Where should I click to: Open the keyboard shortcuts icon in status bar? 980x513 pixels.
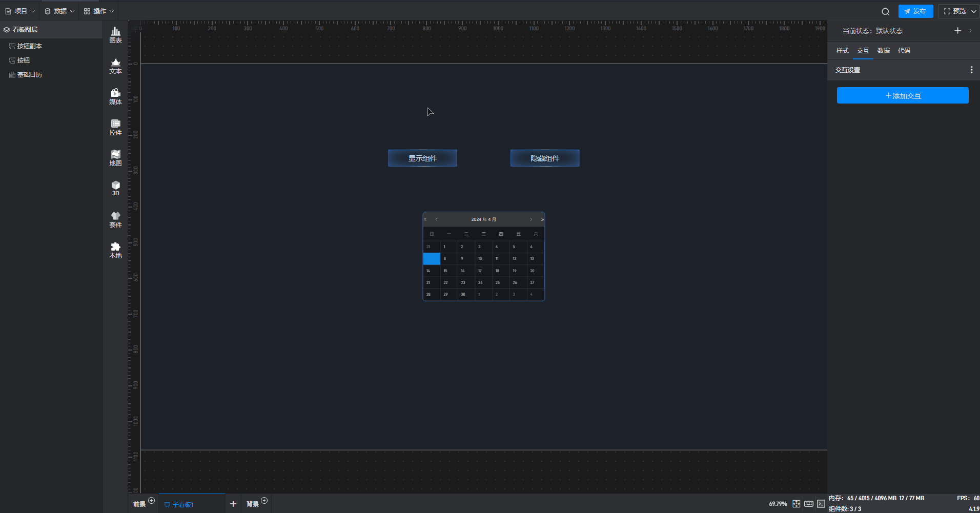tap(809, 504)
